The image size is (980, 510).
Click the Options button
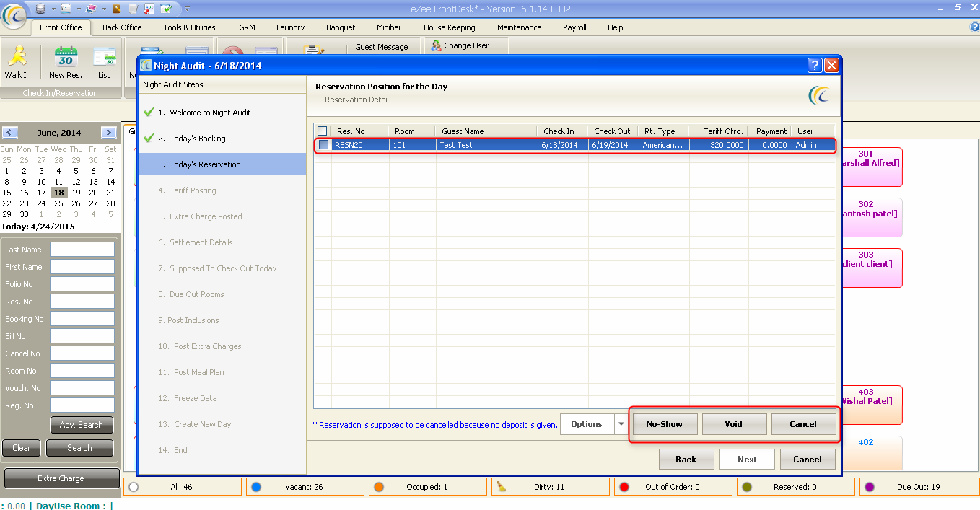587,425
